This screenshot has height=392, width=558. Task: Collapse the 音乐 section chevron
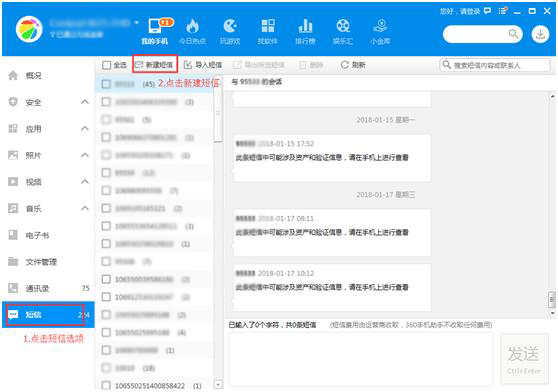click(85, 208)
